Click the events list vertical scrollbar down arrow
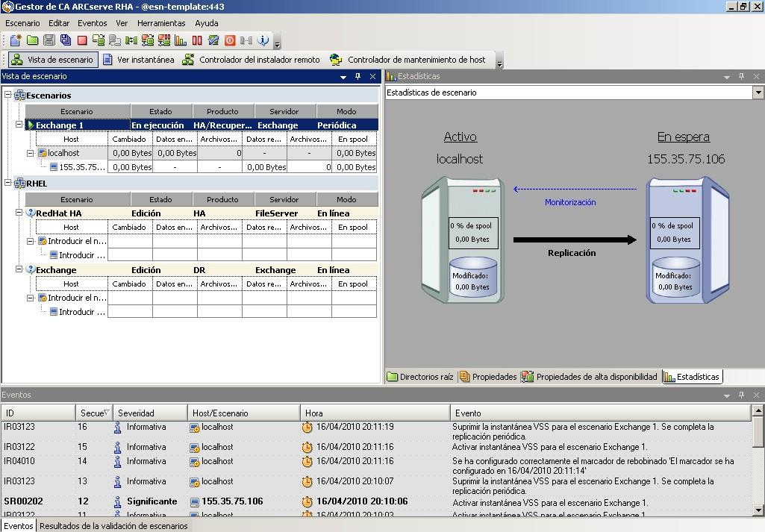The width and height of the screenshot is (765, 532). [x=758, y=510]
